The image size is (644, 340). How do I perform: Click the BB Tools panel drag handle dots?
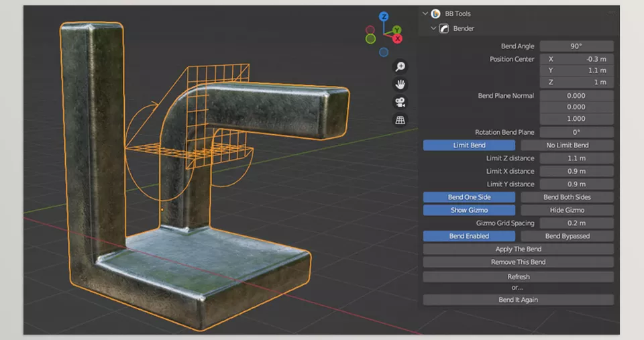(x=612, y=13)
